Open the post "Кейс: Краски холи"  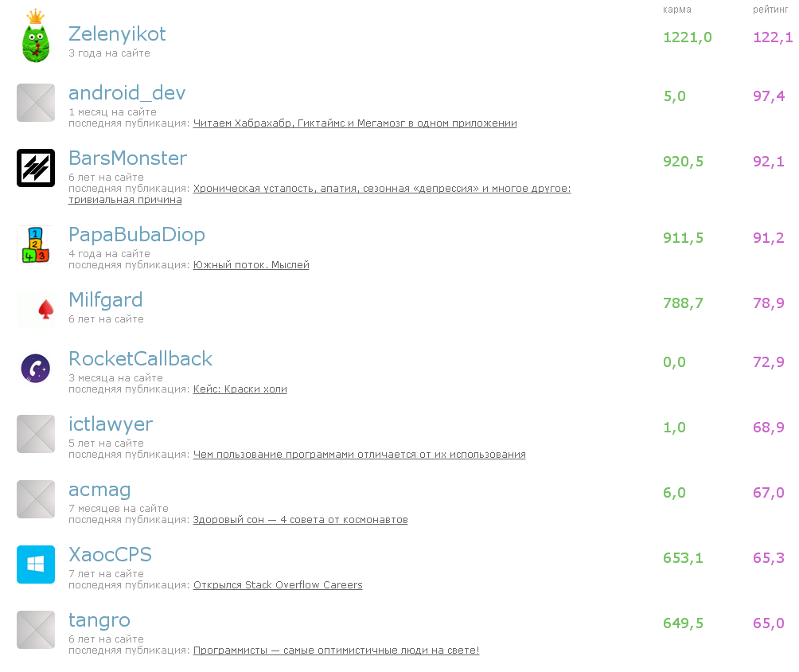240,389
